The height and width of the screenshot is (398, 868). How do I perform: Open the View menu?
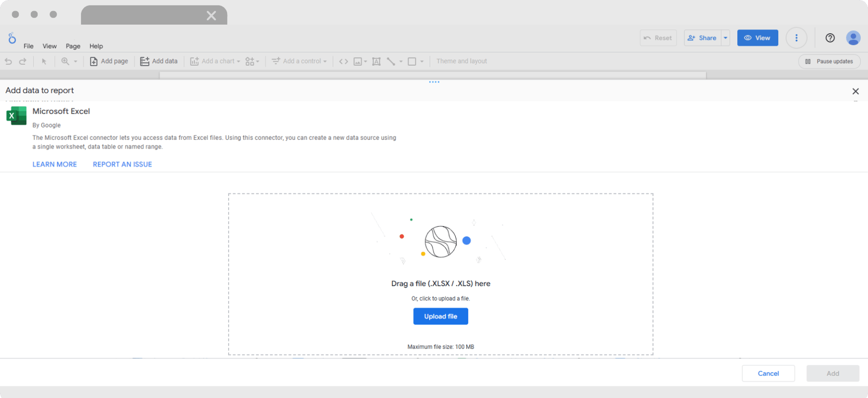click(49, 46)
